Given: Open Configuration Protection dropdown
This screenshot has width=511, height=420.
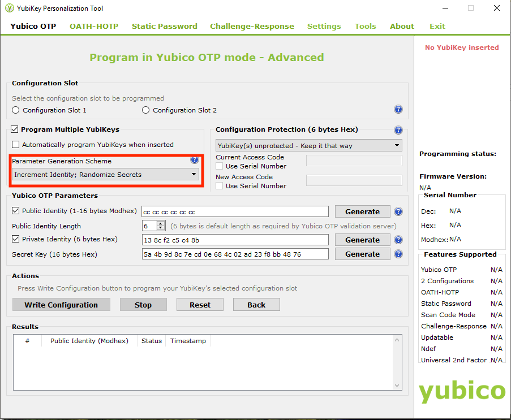Looking at the screenshot, I should (x=308, y=145).
